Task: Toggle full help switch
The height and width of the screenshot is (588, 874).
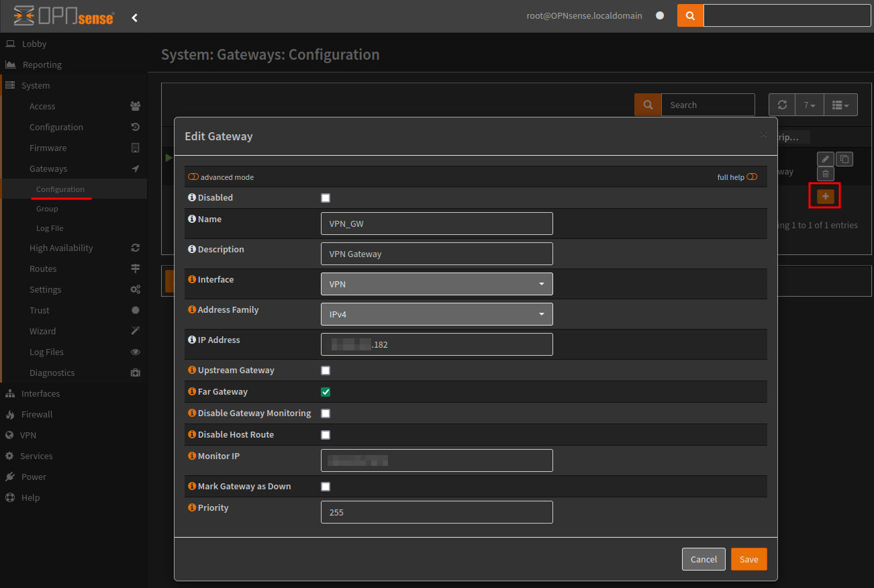Action: click(752, 177)
